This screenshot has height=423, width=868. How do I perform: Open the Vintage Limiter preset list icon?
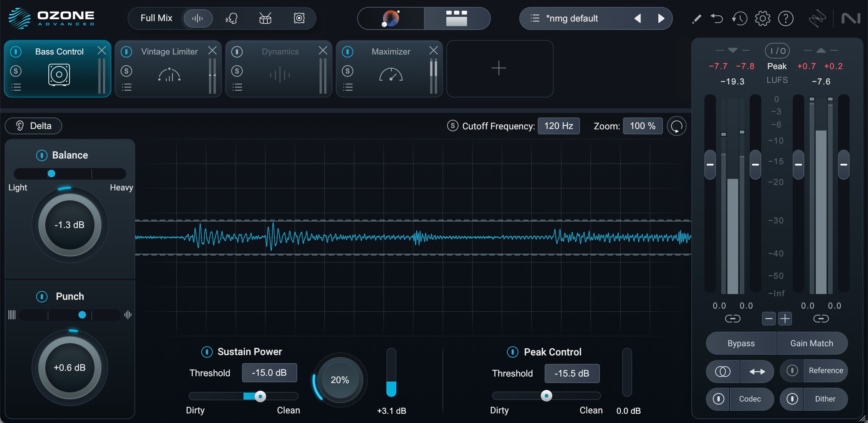(127, 87)
